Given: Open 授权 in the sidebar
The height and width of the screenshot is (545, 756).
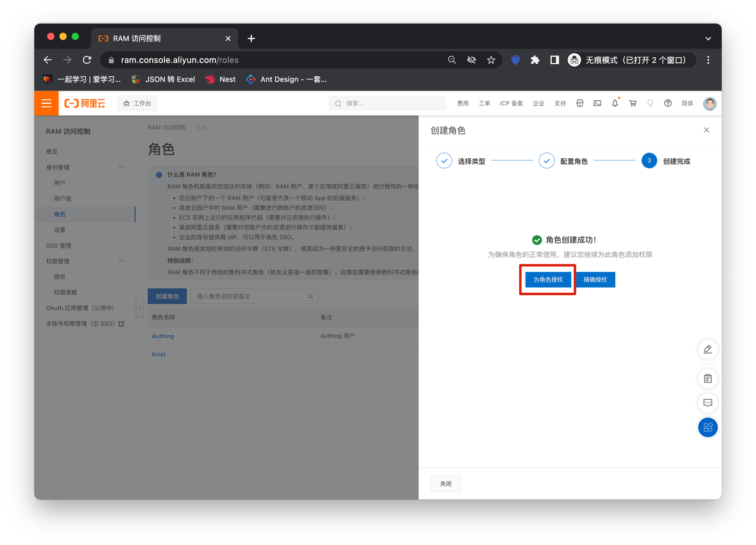Looking at the screenshot, I should (60, 277).
